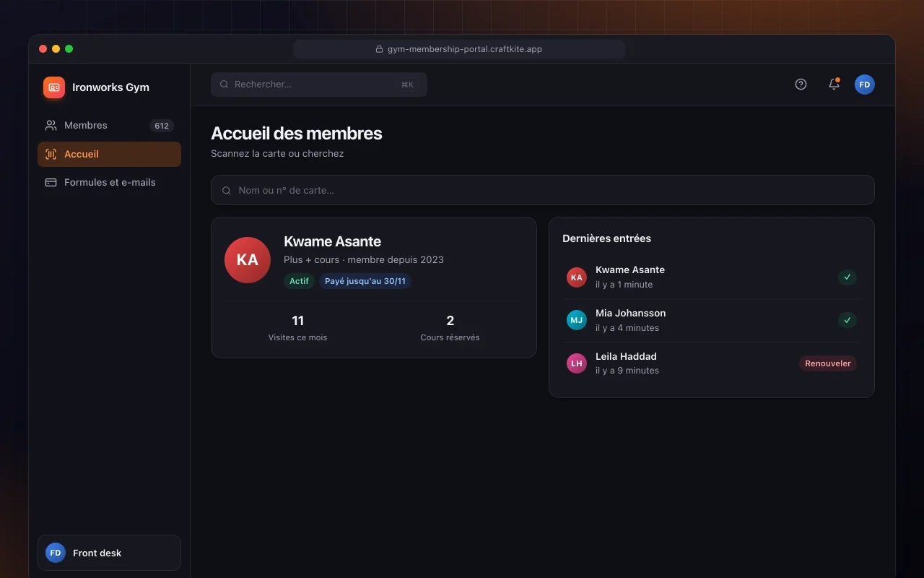Click 'Plus + cours · membre depuis 2023' text

[364, 259]
